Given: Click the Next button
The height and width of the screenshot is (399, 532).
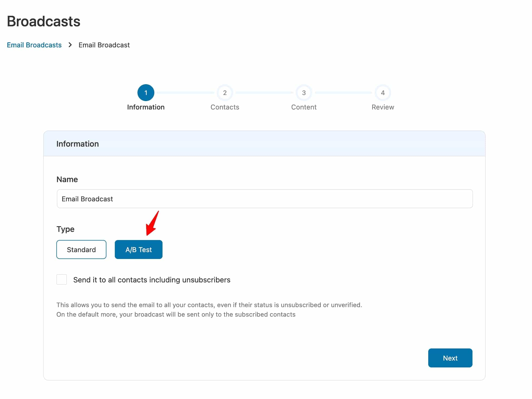Looking at the screenshot, I should coord(450,358).
